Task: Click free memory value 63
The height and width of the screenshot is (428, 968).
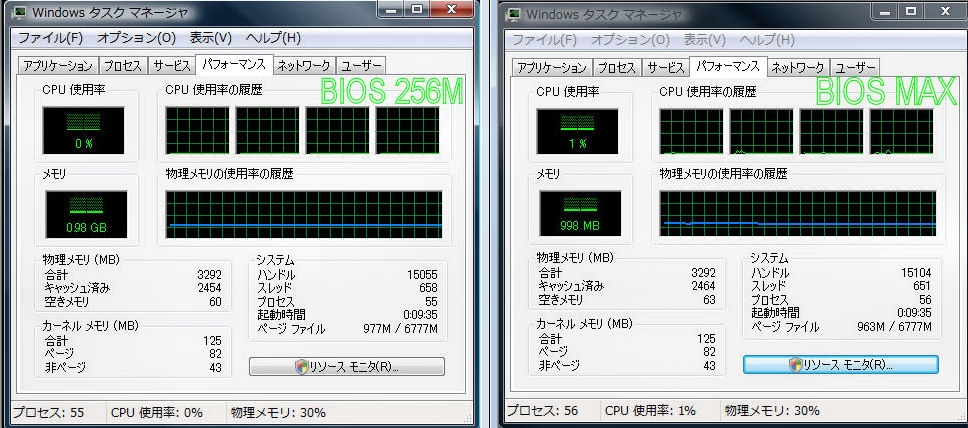Action: 709,300
